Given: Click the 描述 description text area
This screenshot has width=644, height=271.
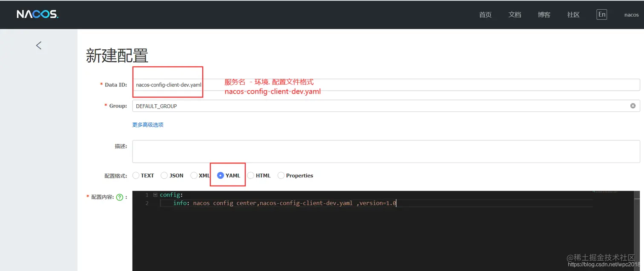Looking at the screenshot, I should tap(386, 151).
